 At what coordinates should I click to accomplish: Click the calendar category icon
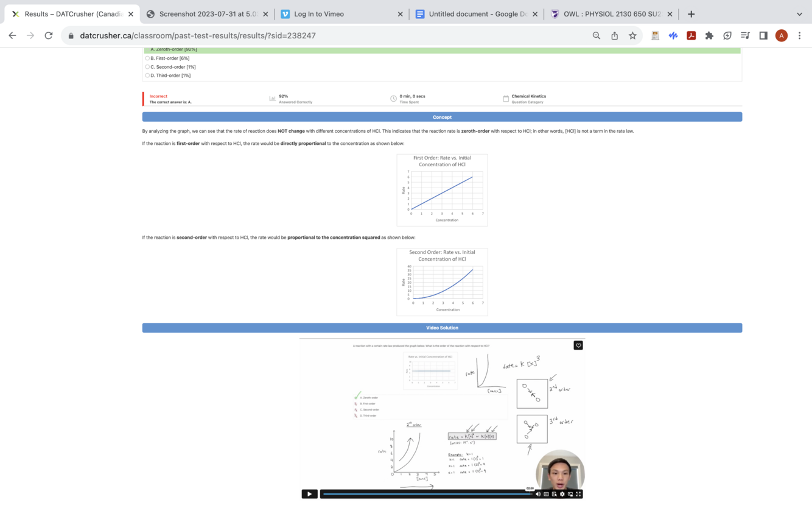(506, 99)
